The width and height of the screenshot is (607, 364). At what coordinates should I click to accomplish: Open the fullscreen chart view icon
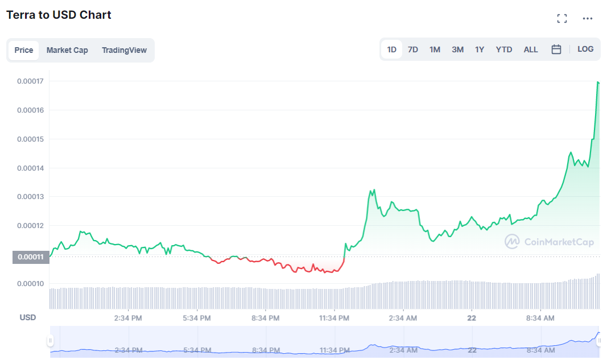coord(561,18)
